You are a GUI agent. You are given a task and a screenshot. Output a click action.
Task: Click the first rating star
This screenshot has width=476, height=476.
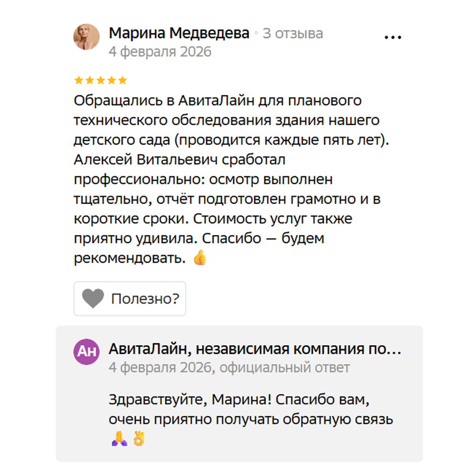pos(79,80)
